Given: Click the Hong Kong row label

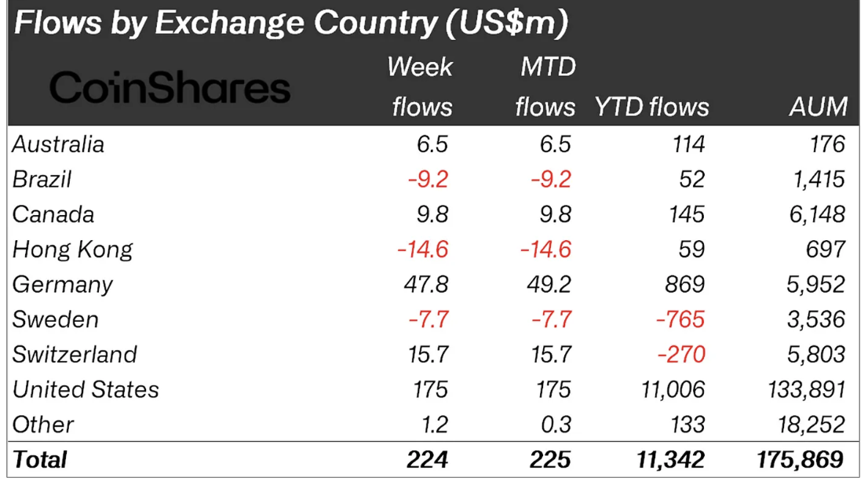Looking at the screenshot, I should [72, 250].
